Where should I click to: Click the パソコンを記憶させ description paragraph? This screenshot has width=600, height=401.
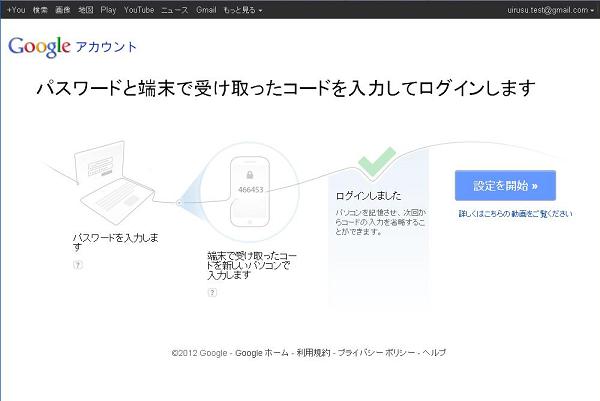[x=380, y=222]
